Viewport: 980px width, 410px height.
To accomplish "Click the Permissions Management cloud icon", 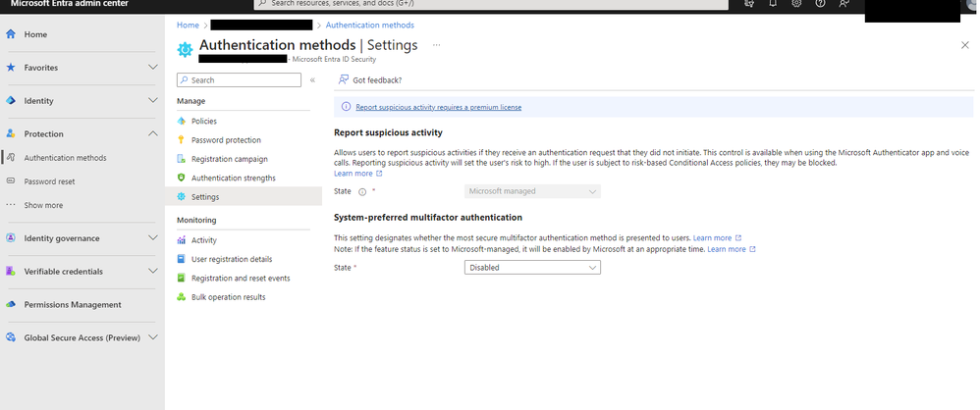I will (x=11, y=304).
